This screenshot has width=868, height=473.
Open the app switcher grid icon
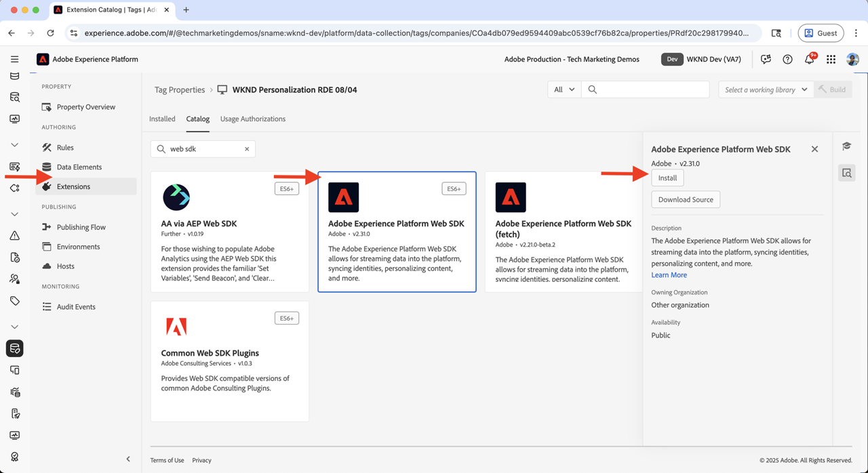[x=831, y=59]
